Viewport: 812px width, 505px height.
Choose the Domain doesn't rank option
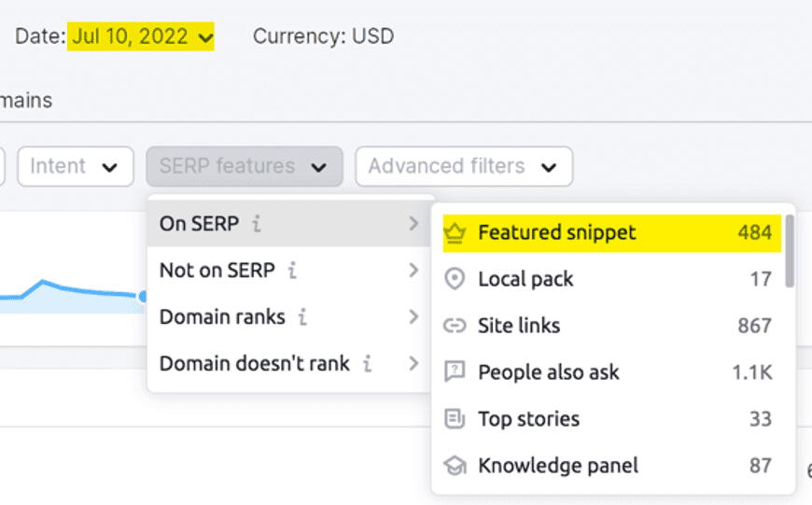click(254, 364)
